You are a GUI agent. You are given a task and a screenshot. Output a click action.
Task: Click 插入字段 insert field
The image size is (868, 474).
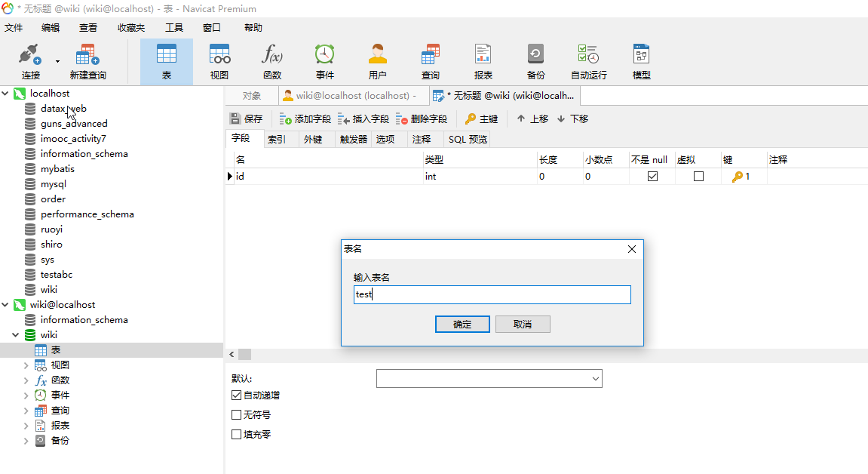[x=363, y=119]
